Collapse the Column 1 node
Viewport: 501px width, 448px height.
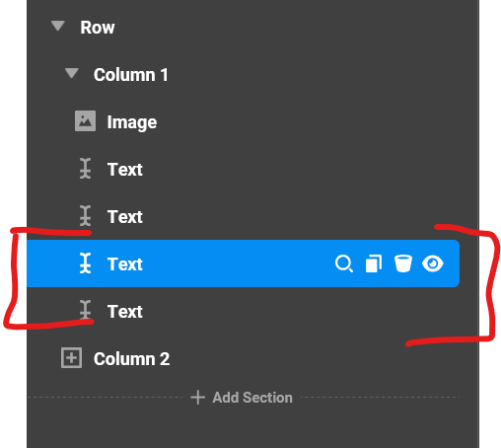tap(71, 73)
